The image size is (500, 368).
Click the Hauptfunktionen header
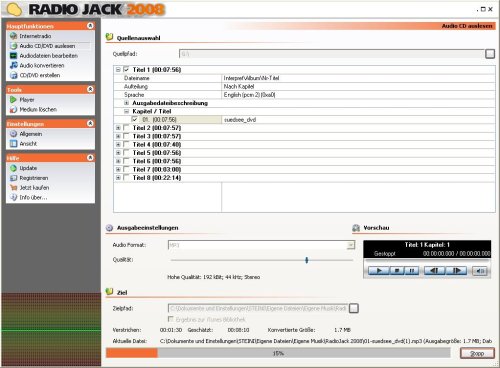click(50, 26)
